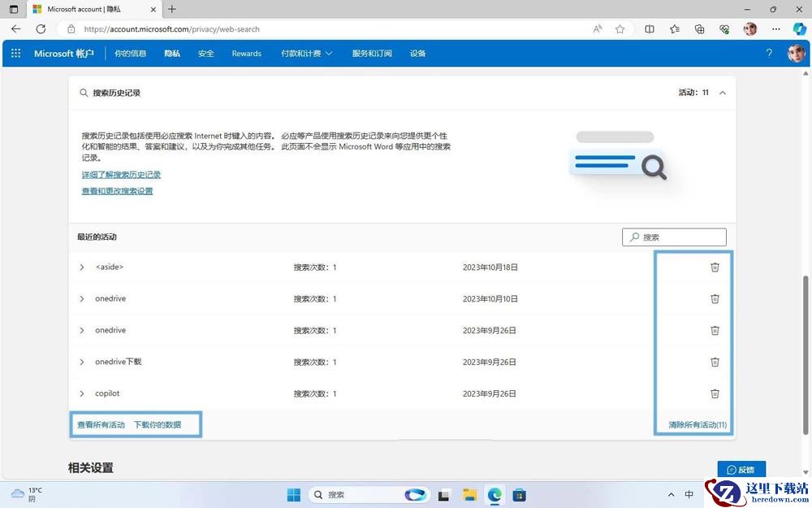Open the 付款和计费 dropdown menu

307,54
